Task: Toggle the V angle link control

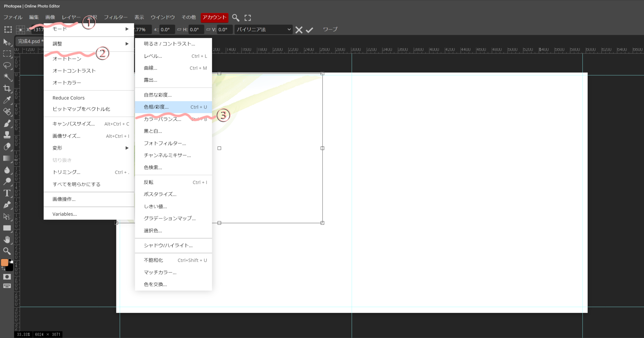Action: click(x=208, y=29)
